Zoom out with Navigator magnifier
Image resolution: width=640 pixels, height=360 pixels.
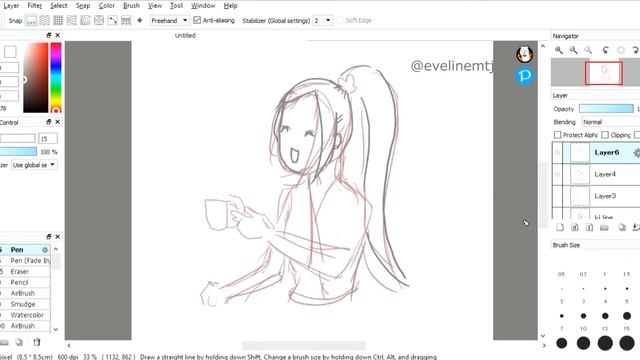click(573, 50)
